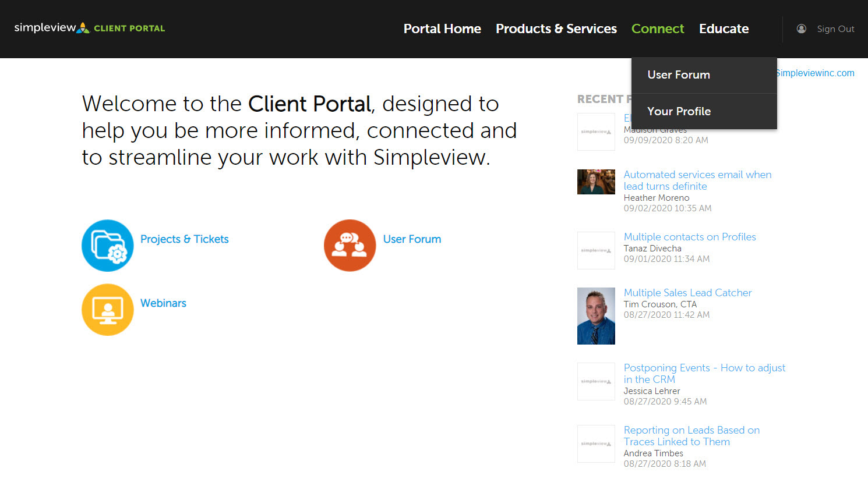The image size is (868, 486).
Task: Open the Products & Services menu
Action: [556, 29]
